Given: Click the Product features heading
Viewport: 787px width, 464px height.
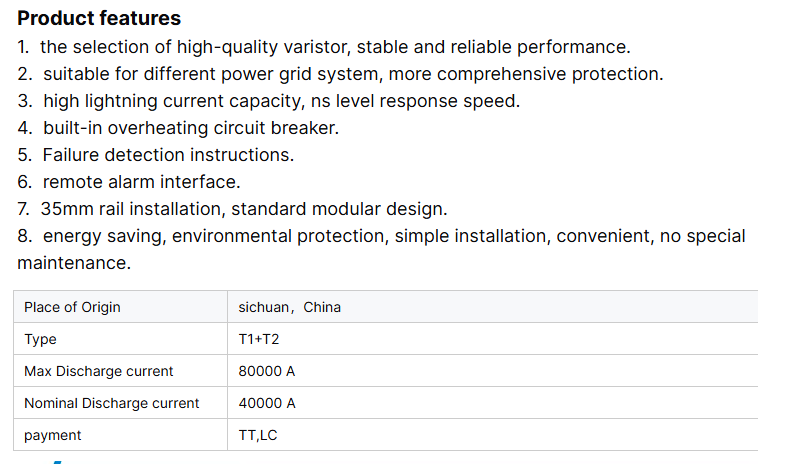Looking at the screenshot, I should tap(99, 19).
